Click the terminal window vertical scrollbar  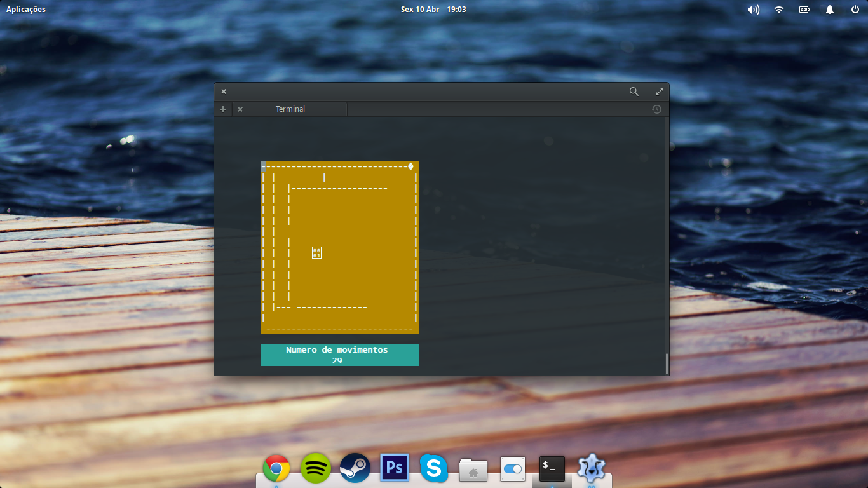(x=666, y=363)
